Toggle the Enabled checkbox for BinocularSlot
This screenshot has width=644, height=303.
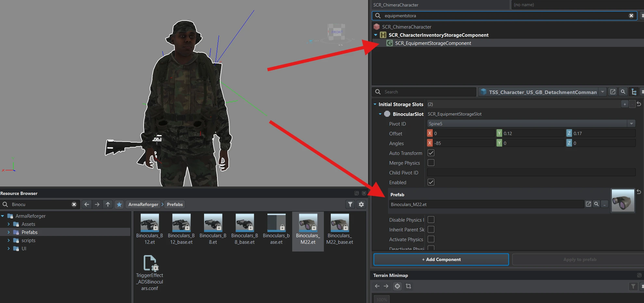click(x=431, y=182)
